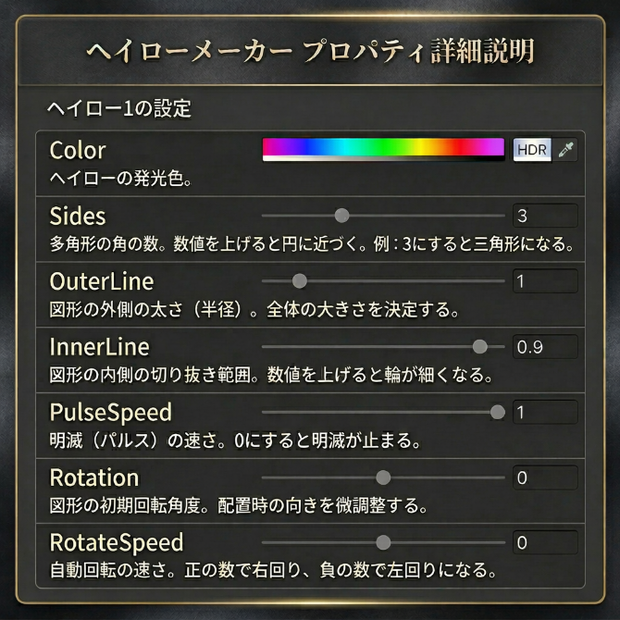The height and width of the screenshot is (620, 620).
Task: Click the HDR button beside Color
Action: click(x=532, y=150)
